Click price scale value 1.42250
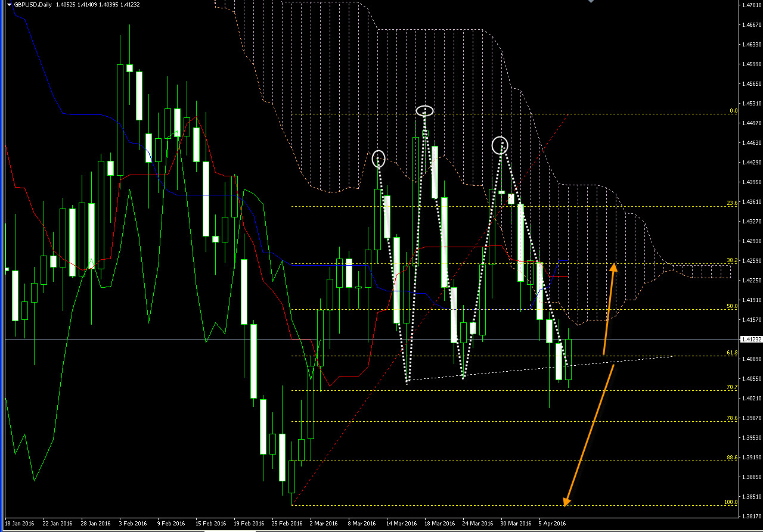 pos(750,281)
